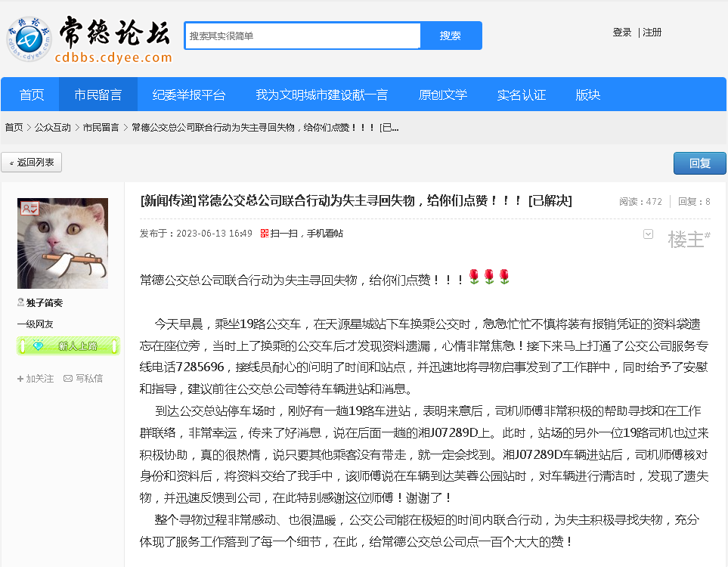Click the 登录 login link
Viewport: 728px width, 567px height.
[x=622, y=33]
